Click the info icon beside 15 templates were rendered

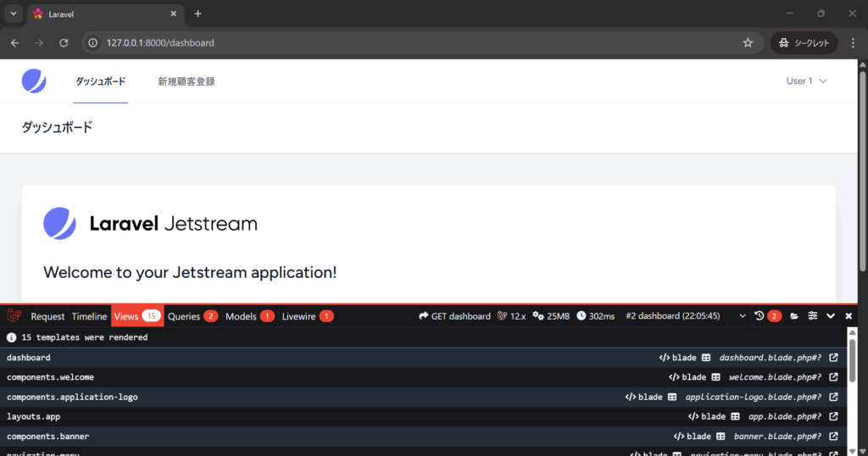pos(11,337)
